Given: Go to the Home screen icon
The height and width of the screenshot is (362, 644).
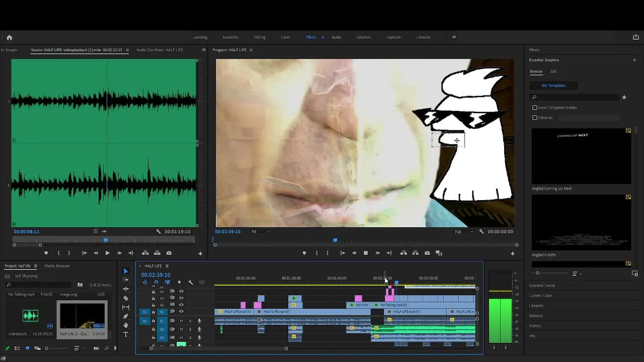Looking at the screenshot, I should click(9, 37).
